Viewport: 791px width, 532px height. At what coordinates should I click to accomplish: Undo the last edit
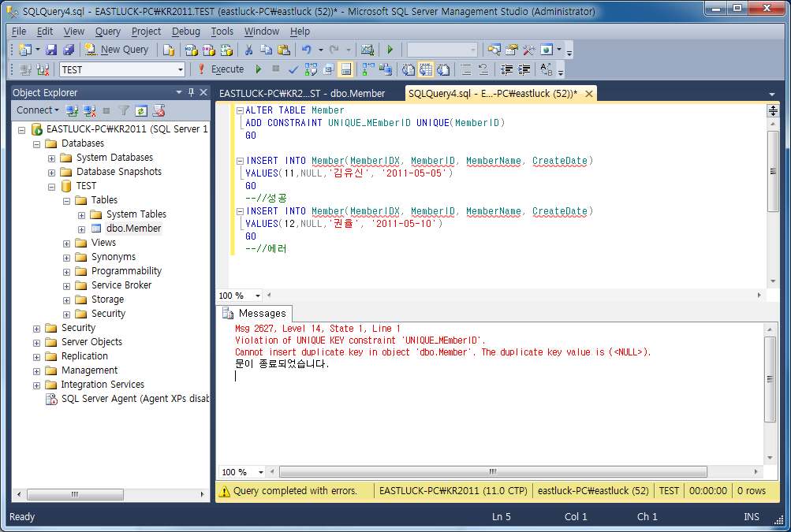(x=306, y=50)
